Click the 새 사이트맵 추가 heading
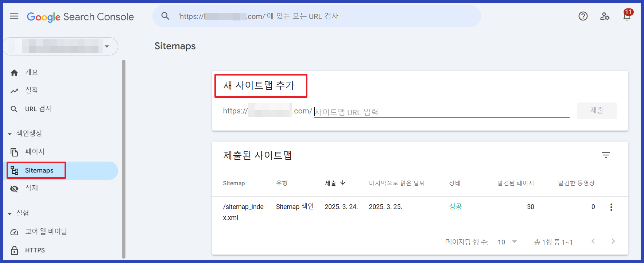Image resolution: width=644 pixels, height=263 pixels. [x=259, y=85]
